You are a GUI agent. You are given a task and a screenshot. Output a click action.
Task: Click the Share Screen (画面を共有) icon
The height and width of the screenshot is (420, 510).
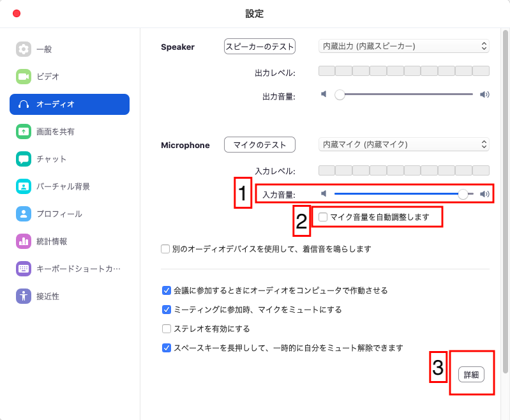pos(24,131)
